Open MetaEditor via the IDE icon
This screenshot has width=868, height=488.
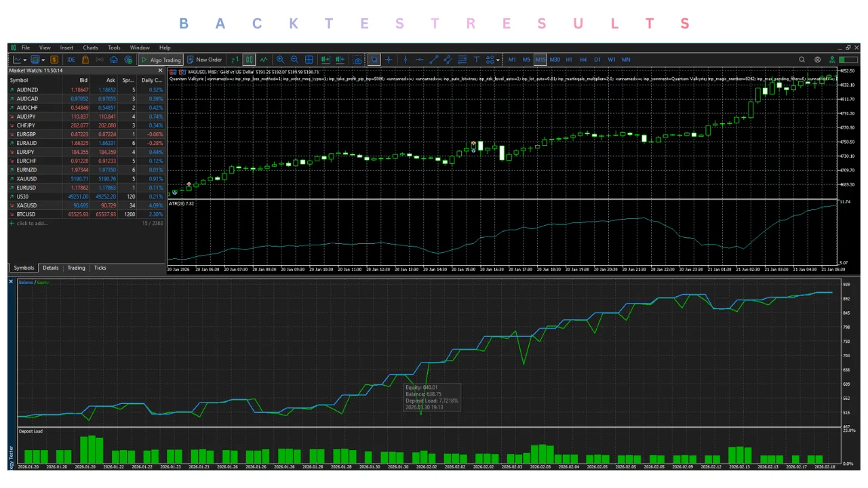(x=71, y=60)
